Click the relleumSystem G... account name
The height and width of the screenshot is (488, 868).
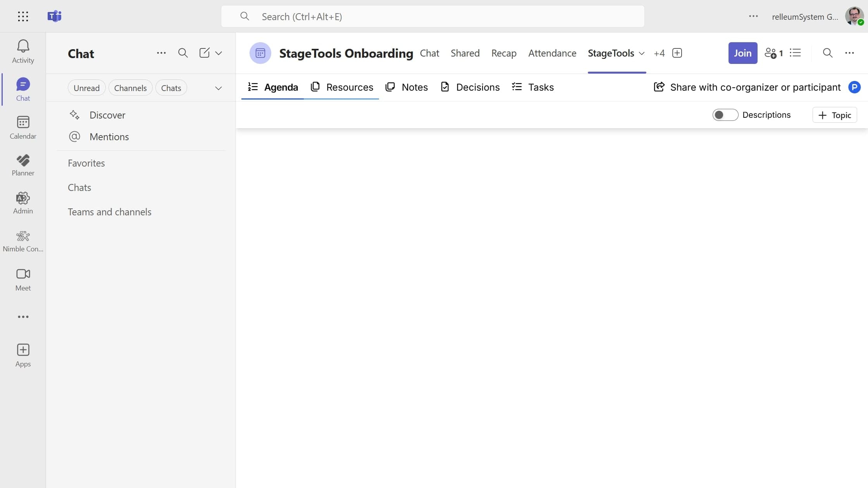pos(805,17)
